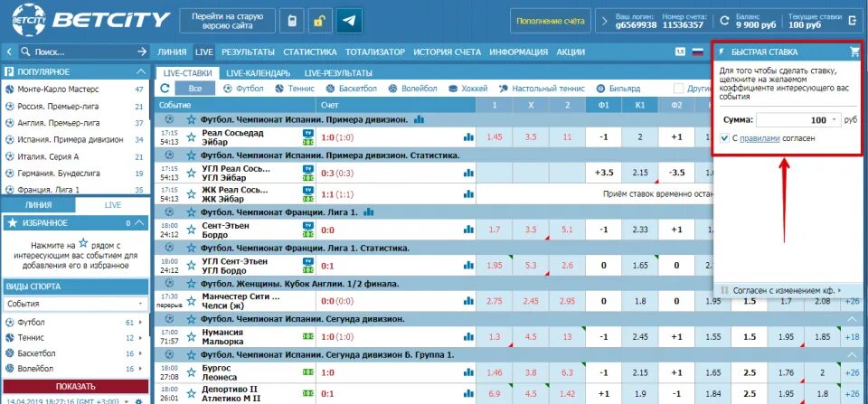Open settings gear near the date and time
This screenshot has width=868, height=404.
coord(138,400)
